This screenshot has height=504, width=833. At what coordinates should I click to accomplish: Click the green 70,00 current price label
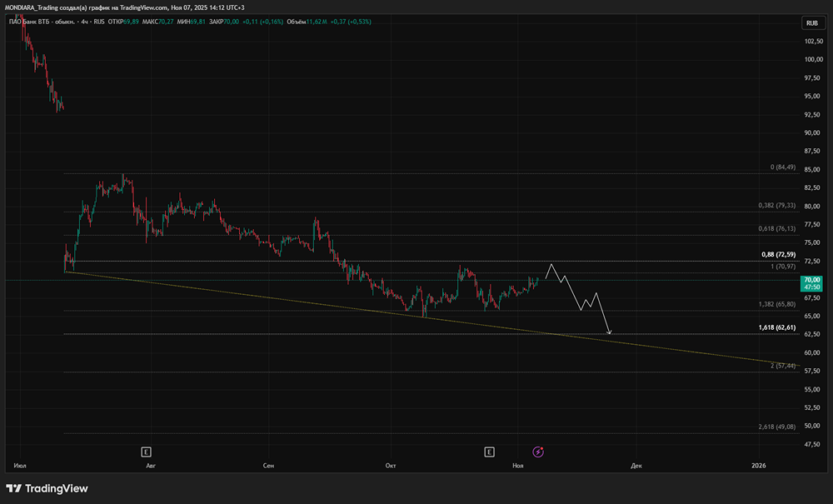pos(812,282)
